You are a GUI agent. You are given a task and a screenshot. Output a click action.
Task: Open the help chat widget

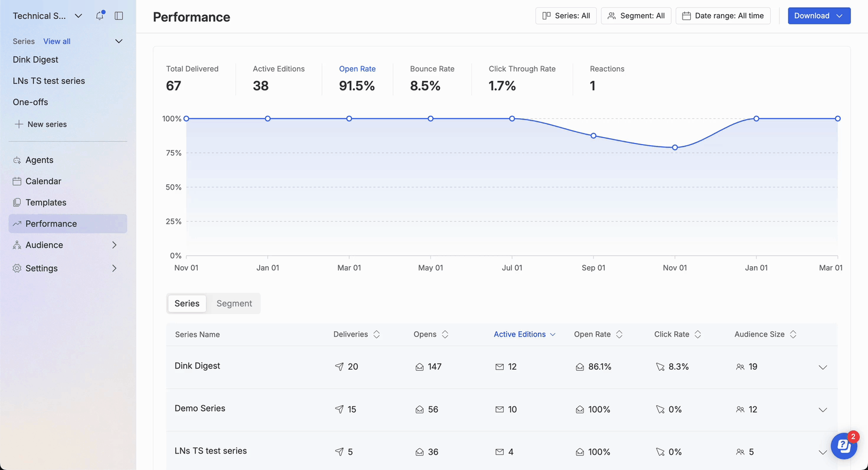point(844,446)
